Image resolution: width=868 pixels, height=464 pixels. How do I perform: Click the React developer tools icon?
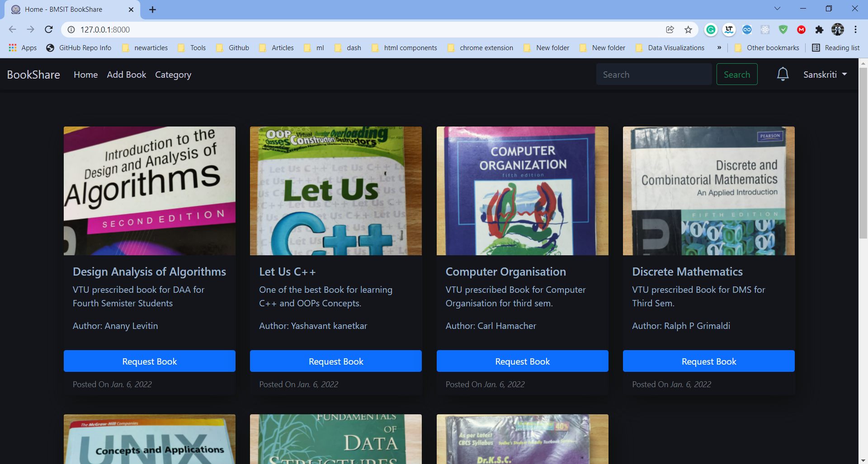[765, 30]
